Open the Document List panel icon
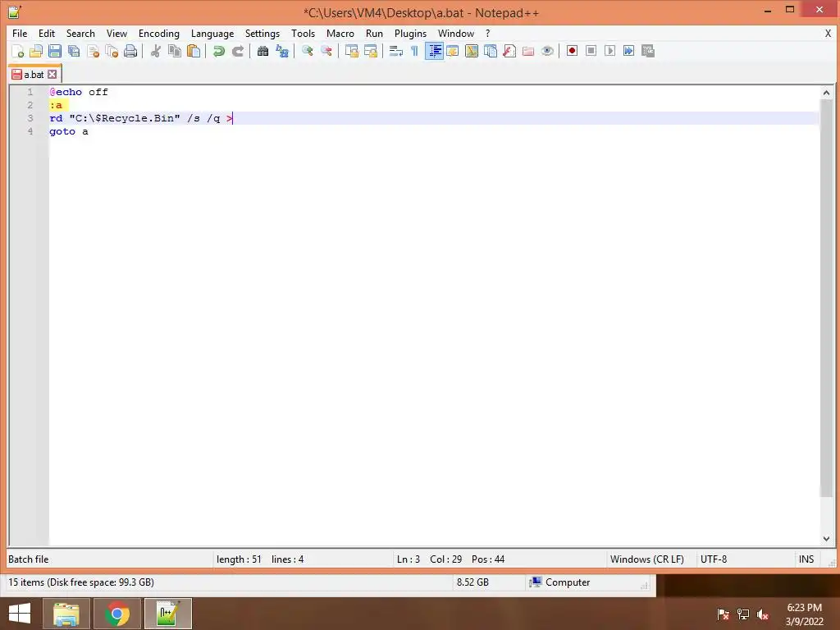This screenshot has width=840, height=630. 491,51
